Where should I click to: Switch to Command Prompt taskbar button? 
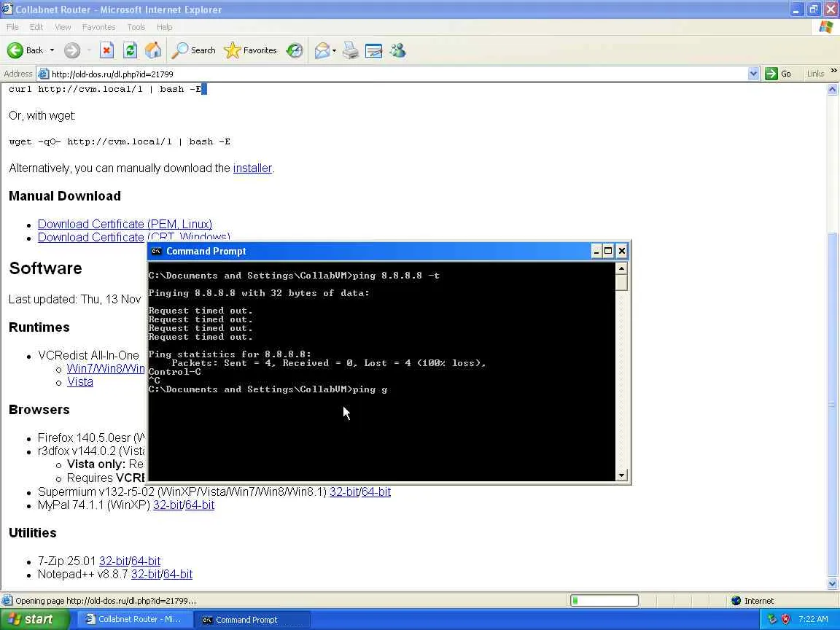pos(252,620)
